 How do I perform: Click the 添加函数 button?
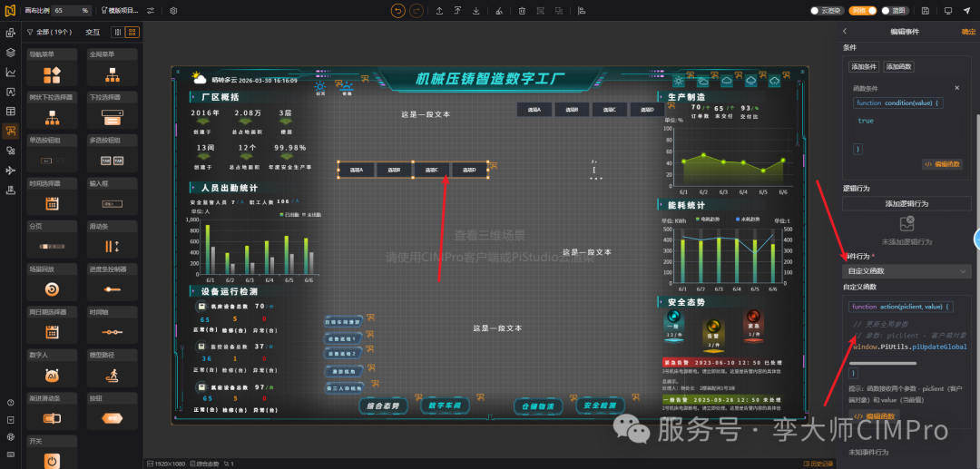897,67
